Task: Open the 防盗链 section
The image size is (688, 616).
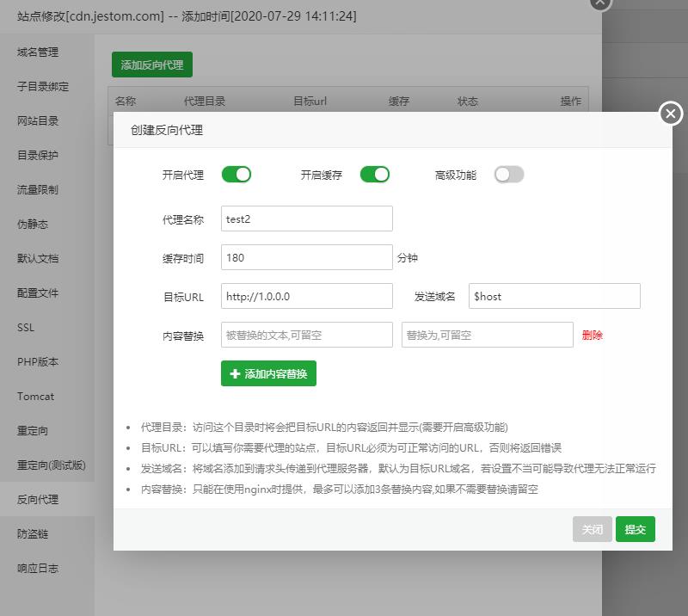Action: [x=34, y=533]
